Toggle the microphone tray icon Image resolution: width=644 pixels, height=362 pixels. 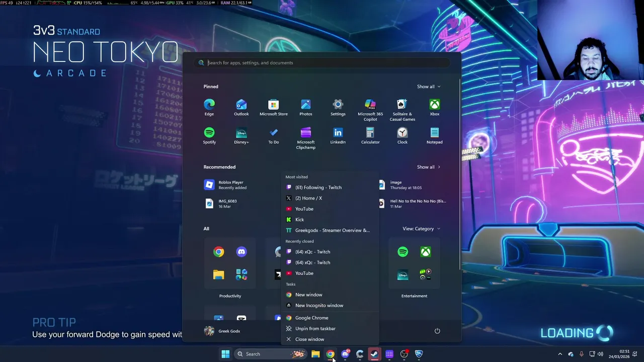click(582, 354)
